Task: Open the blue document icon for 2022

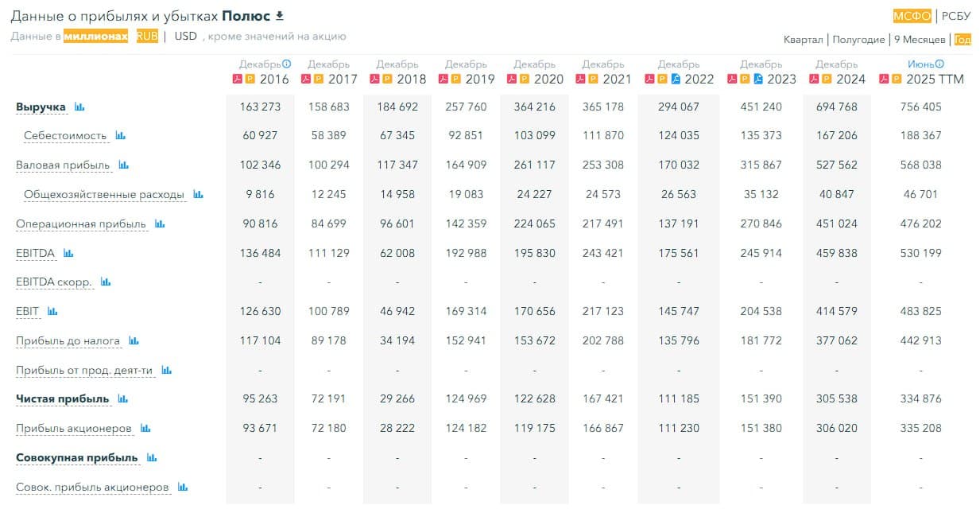Action: click(x=676, y=79)
